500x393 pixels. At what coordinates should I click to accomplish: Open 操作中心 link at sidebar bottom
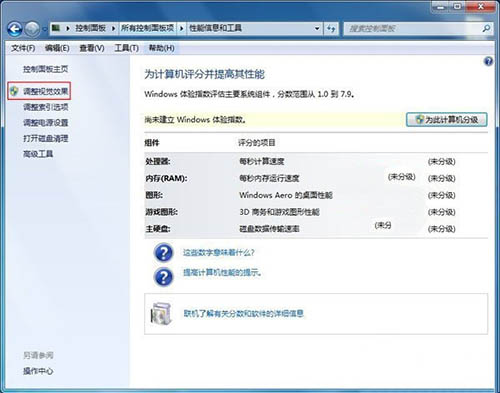(38, 371)
